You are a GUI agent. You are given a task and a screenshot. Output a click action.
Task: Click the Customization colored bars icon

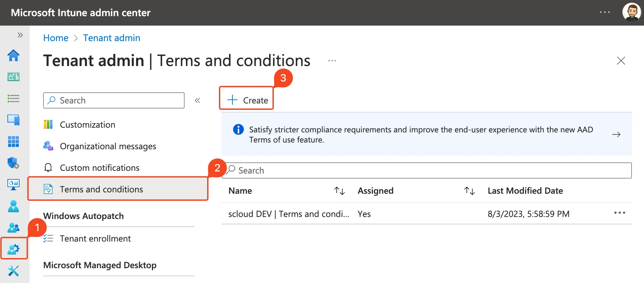pyautogui.click(x=48, y=124)
